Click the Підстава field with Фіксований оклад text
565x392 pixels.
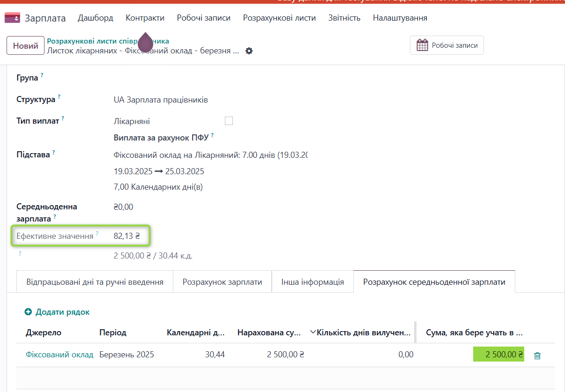click(x=210, y=155)
